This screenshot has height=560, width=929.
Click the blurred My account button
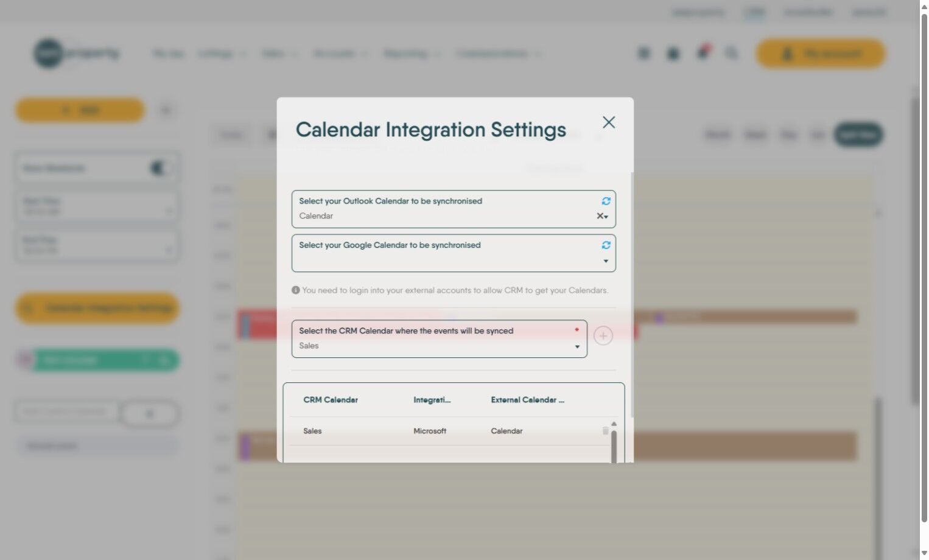820,54
